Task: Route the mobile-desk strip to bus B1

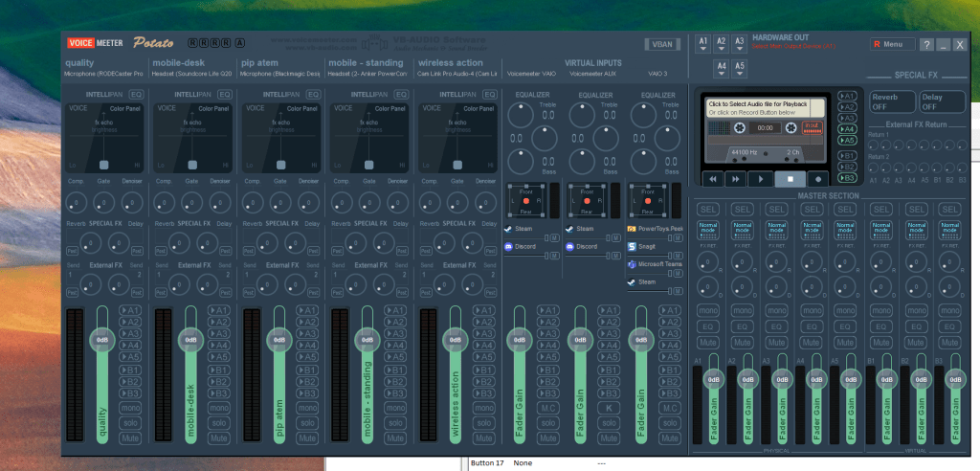Action: click(x=218, y=370)
